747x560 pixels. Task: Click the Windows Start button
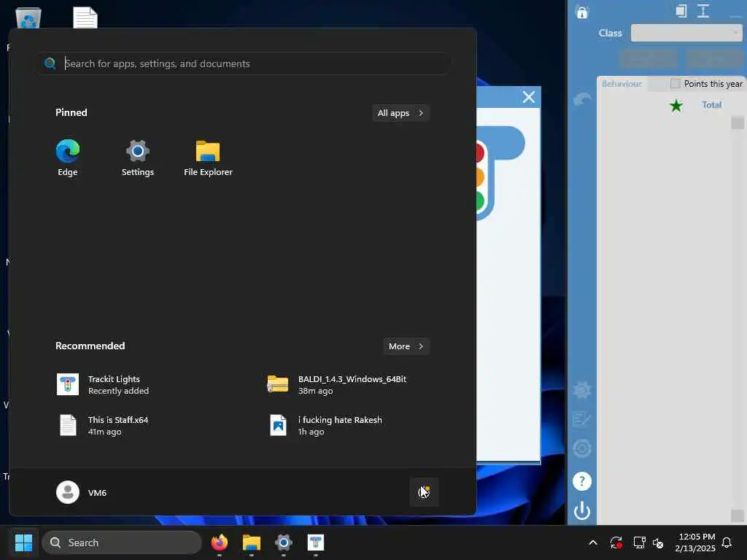click(23, 542)
